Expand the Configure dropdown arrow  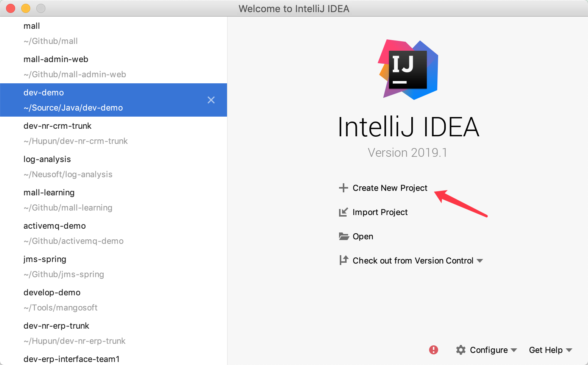(x=513, y=350)
